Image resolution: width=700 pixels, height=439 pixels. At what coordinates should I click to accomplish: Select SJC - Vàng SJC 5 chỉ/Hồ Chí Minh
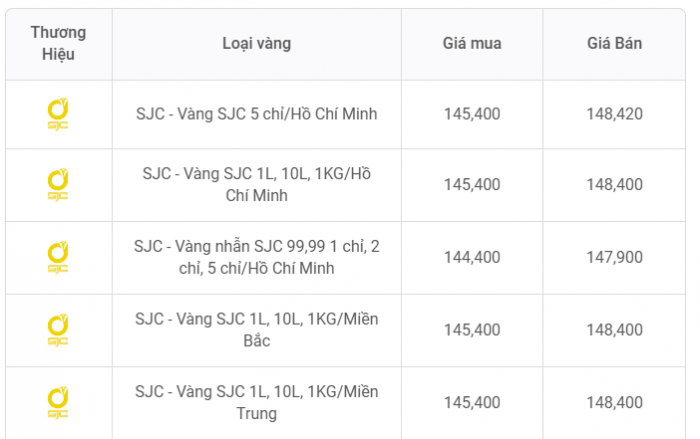(x=257, y=114)
